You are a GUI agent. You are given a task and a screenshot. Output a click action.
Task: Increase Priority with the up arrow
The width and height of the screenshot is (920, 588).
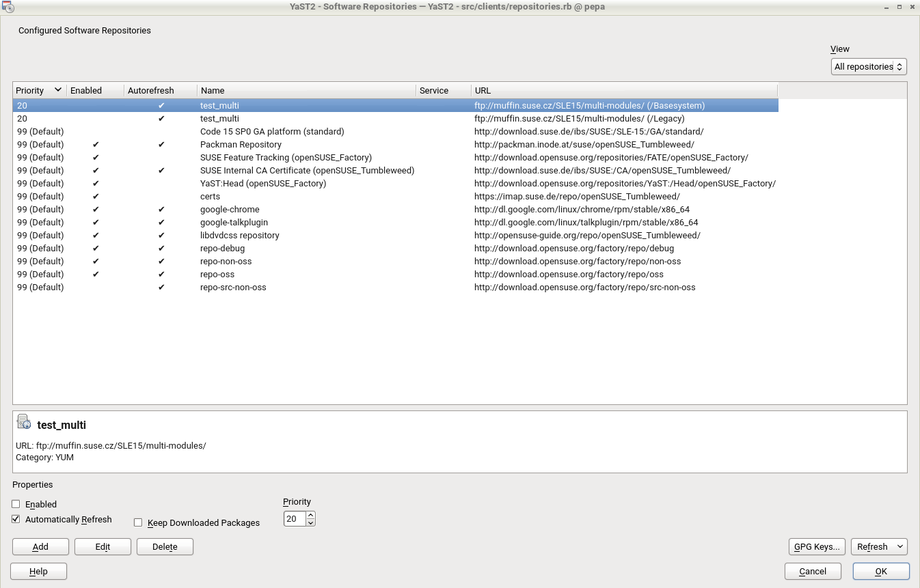pyautogui.click(x=311, y=515)
